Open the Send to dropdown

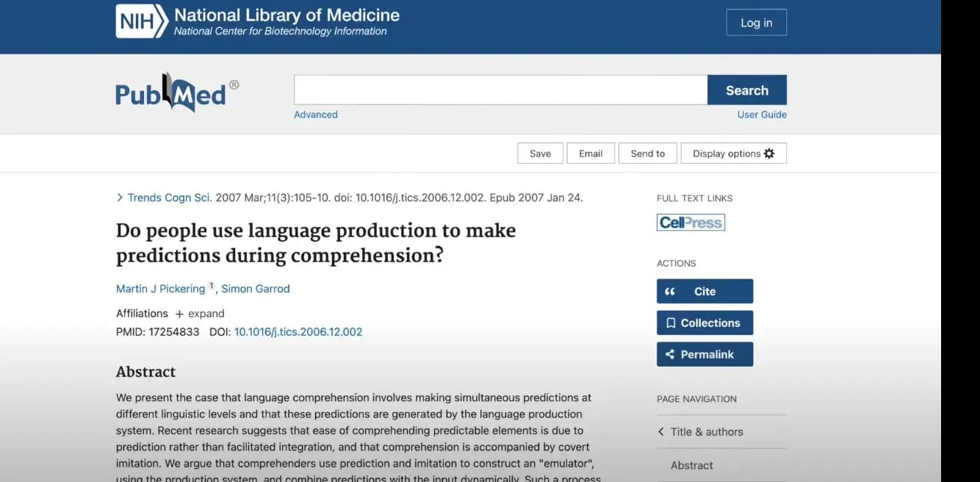click(x=647, y=154)
